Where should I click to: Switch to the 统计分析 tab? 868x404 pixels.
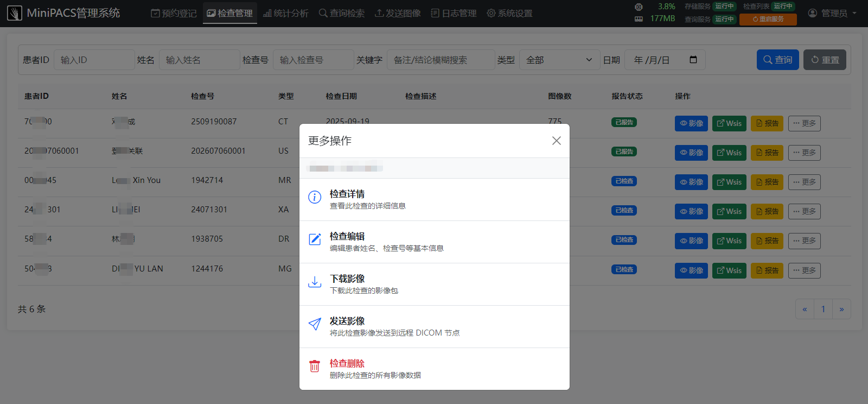(285, 13)
